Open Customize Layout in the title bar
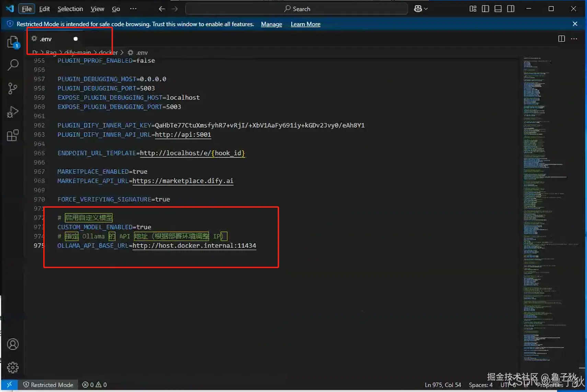 point(473,9)
